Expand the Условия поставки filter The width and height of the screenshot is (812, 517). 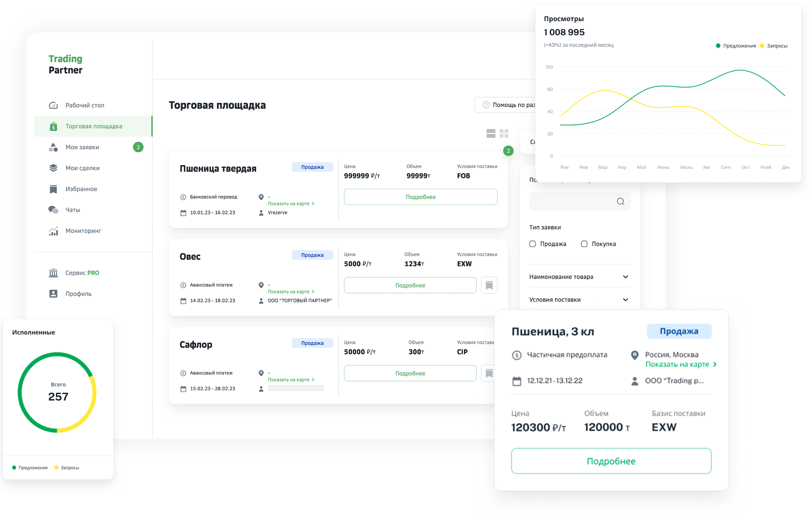coord(580,300)
